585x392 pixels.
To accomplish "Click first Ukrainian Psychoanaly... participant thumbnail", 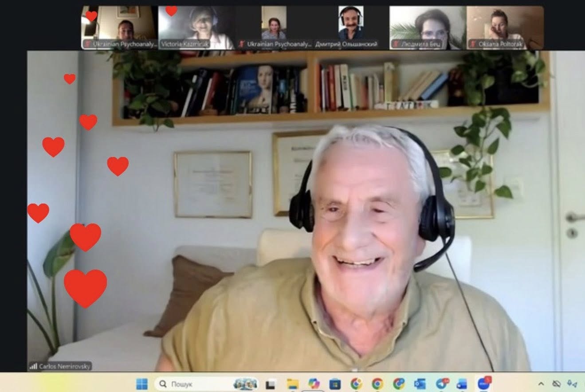I will [x=119, y=27].
